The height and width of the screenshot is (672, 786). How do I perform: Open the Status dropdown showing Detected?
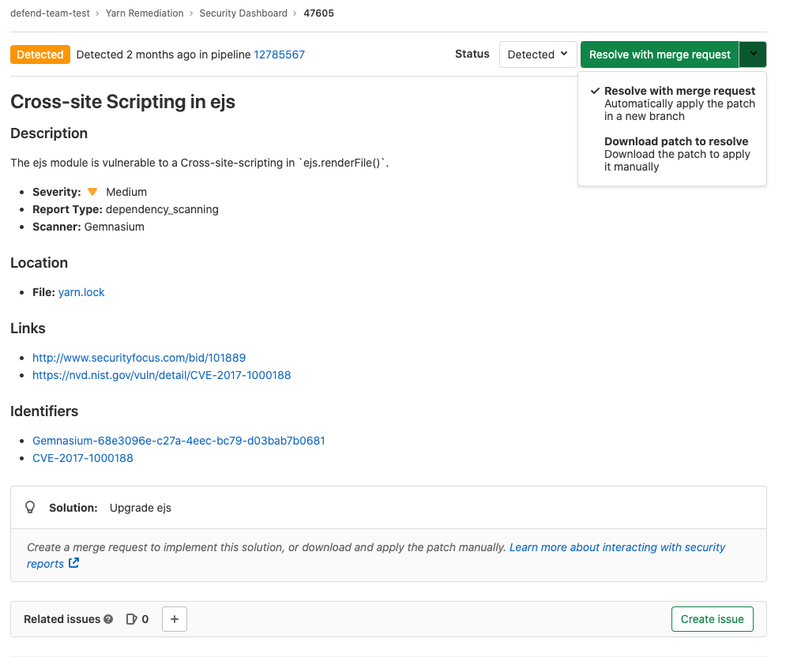coord(538,54)
